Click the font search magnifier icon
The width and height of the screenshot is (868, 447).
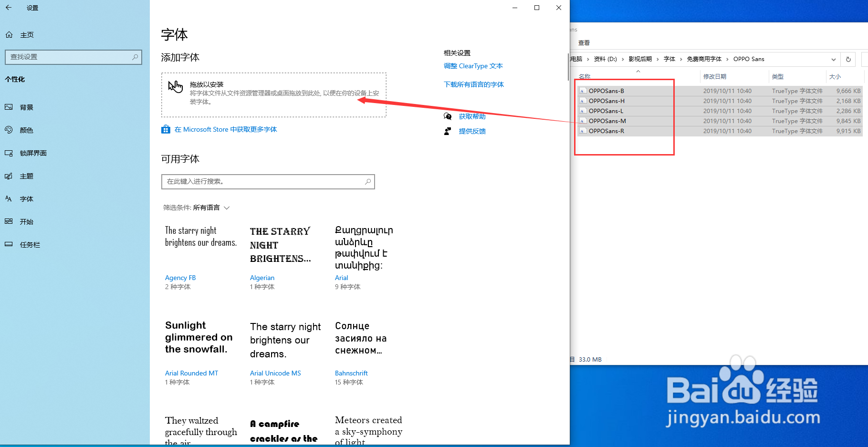pyautogui.click(x=368, y=181)
